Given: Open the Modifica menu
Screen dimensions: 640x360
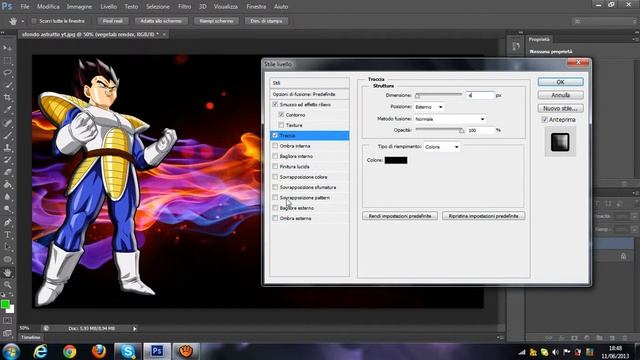Looking at the screenshot, I should tap(48, 7).
